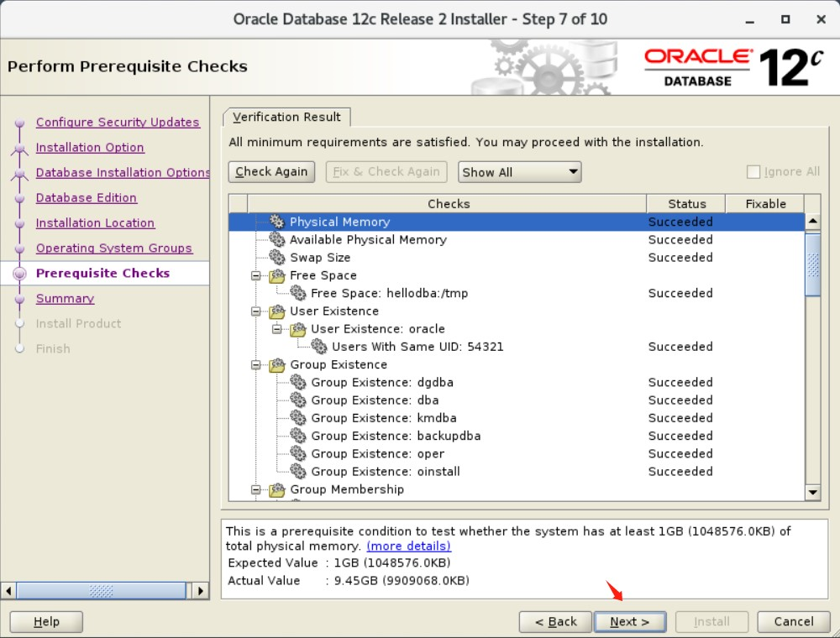The image size is (840, 638).
Task: Click the Fixable column header
Action: pos(765,203)
